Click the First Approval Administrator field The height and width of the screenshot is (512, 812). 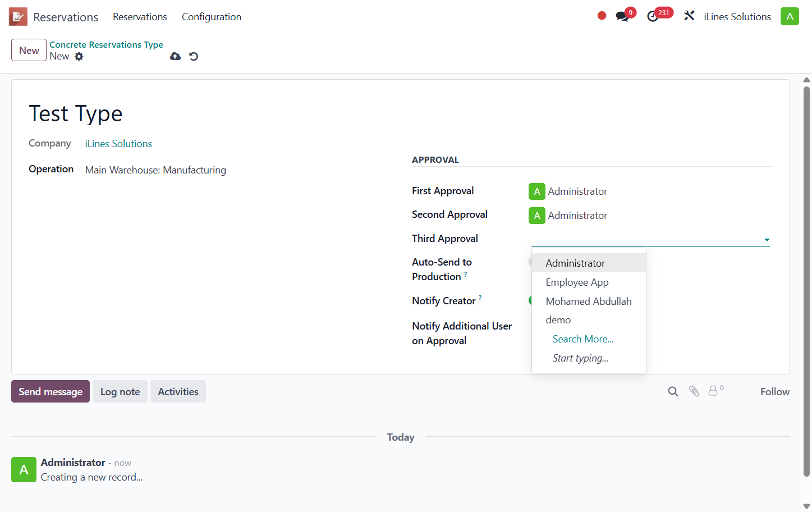[x=577, y=191]
